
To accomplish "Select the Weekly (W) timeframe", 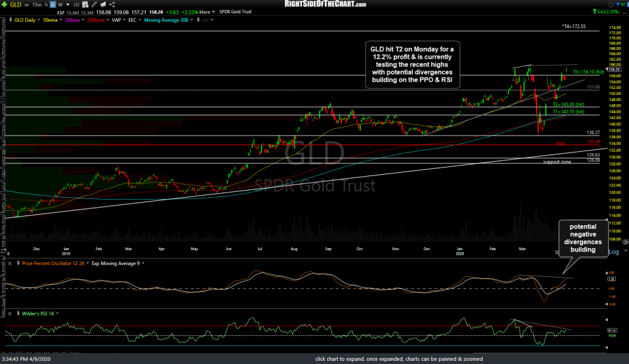I will (x=60, y=5).
